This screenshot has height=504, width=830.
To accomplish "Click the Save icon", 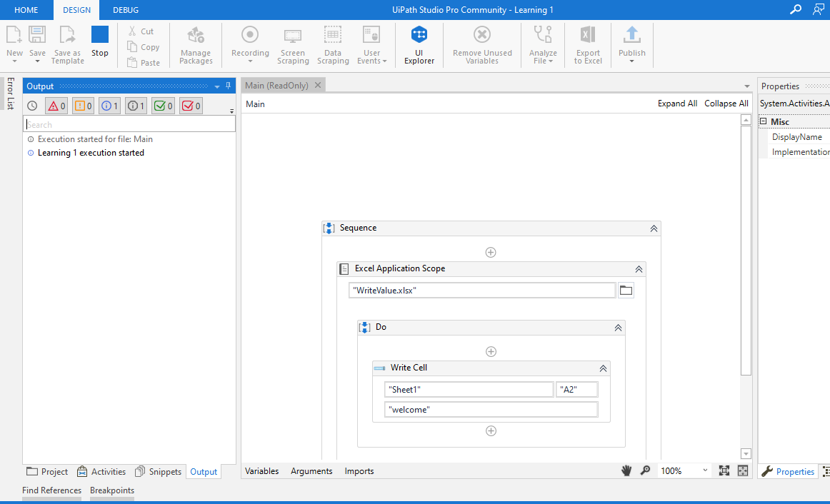I will pos(37,35).
